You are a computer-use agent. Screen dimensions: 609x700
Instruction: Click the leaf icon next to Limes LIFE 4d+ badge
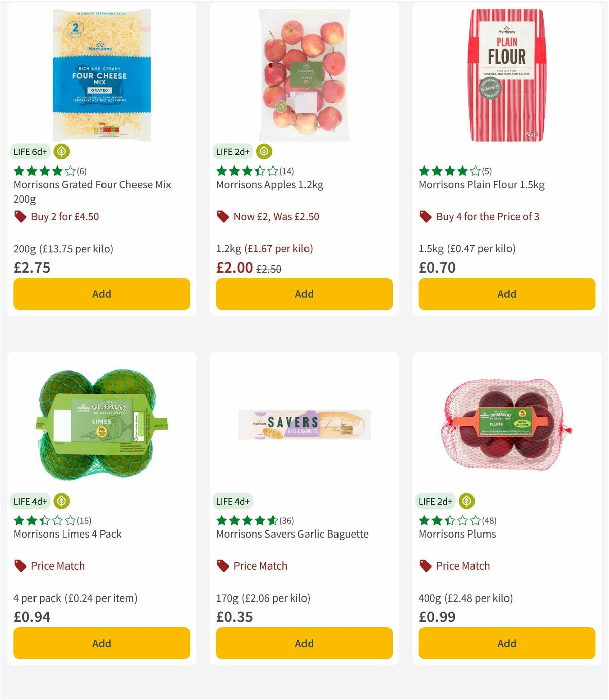click(62, 501)
